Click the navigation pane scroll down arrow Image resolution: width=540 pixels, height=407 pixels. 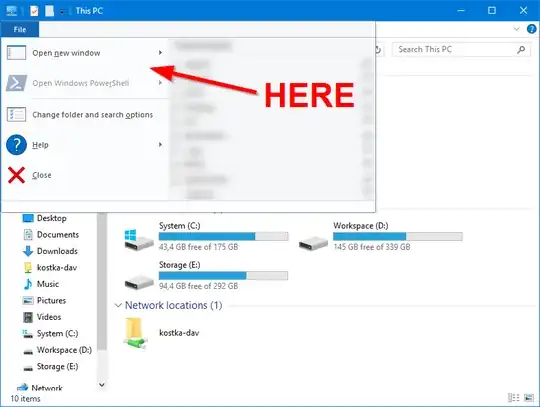(x=102, y=385)
